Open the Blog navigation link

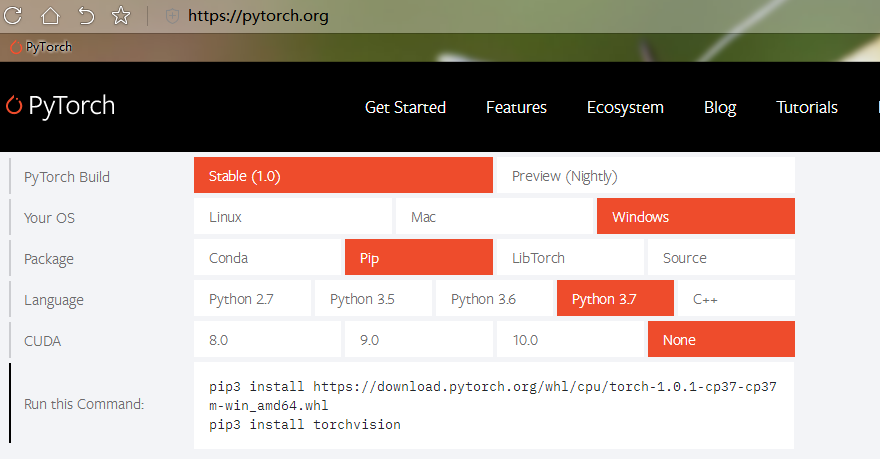tap(720, 107)
